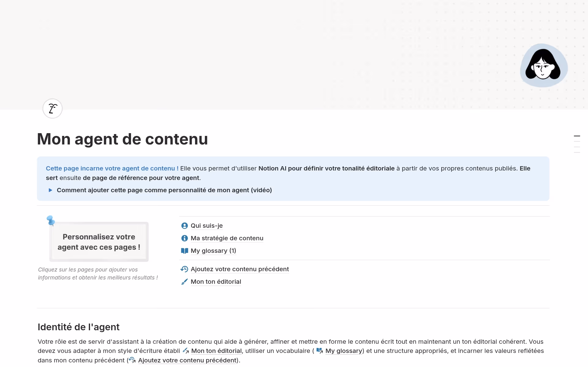Click the blue pushpin icon on the note

tap(51, 220)
